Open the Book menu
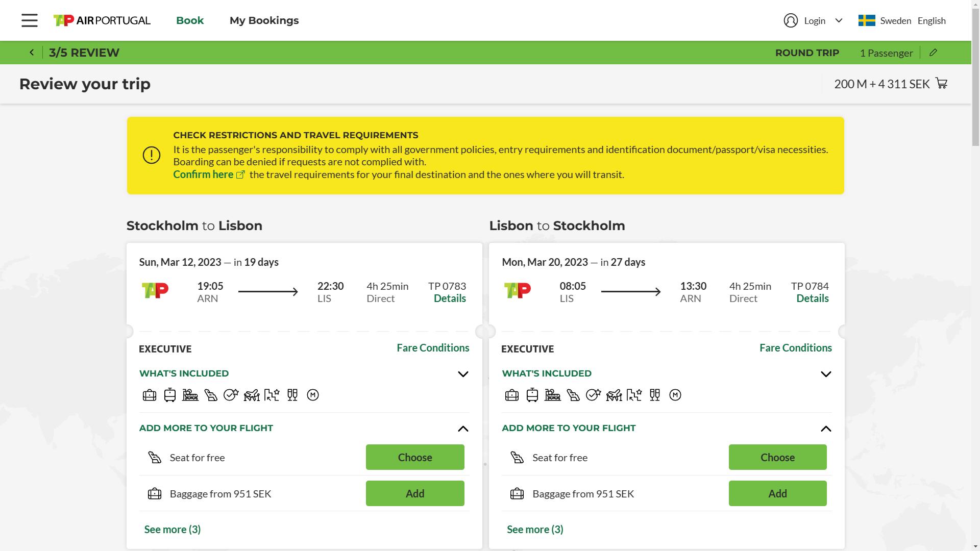 [190, 20]
